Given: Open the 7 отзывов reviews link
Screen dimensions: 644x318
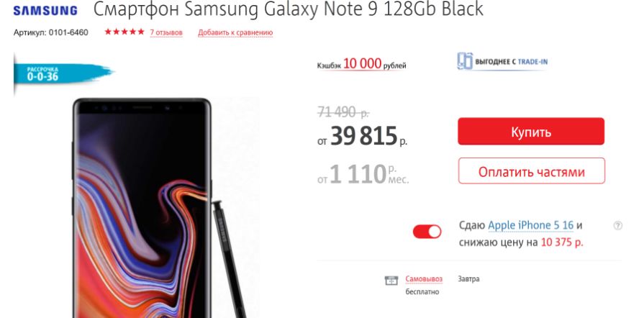Looking at the screenshot, I should pos(166,32).
